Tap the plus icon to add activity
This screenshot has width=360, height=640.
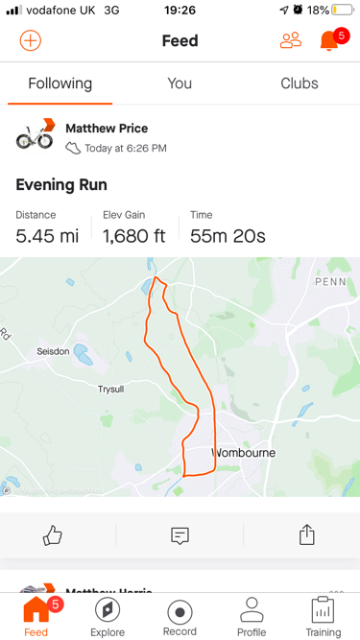coord(31,41)
